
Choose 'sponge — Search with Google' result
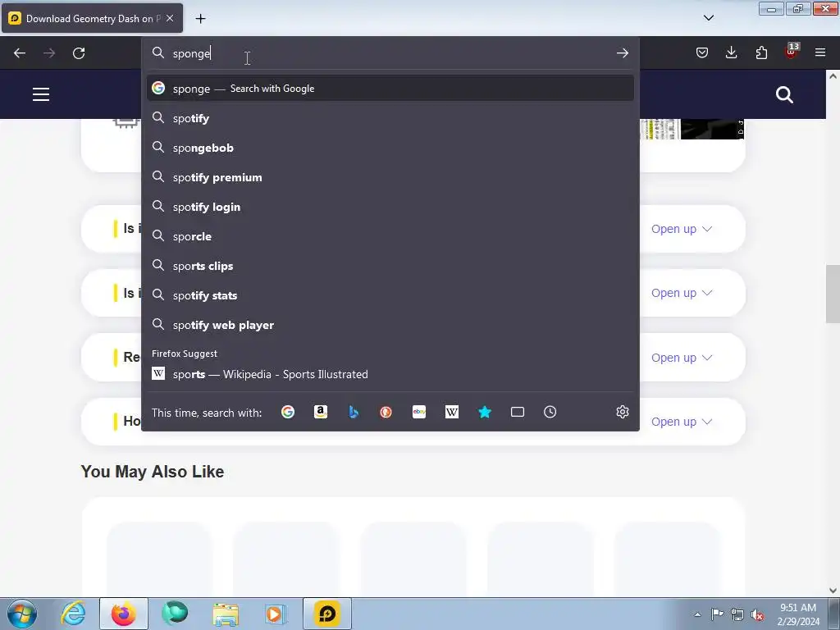coord(390,89)
